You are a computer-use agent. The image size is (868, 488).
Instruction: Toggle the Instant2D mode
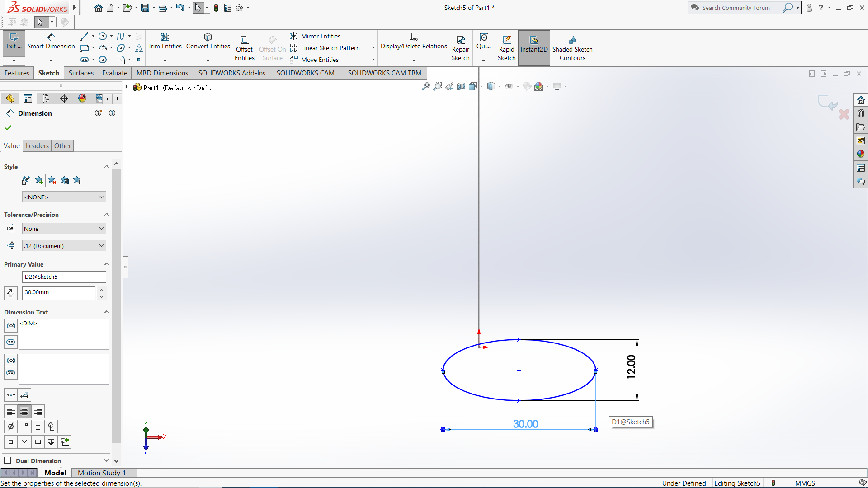point(534,47)
